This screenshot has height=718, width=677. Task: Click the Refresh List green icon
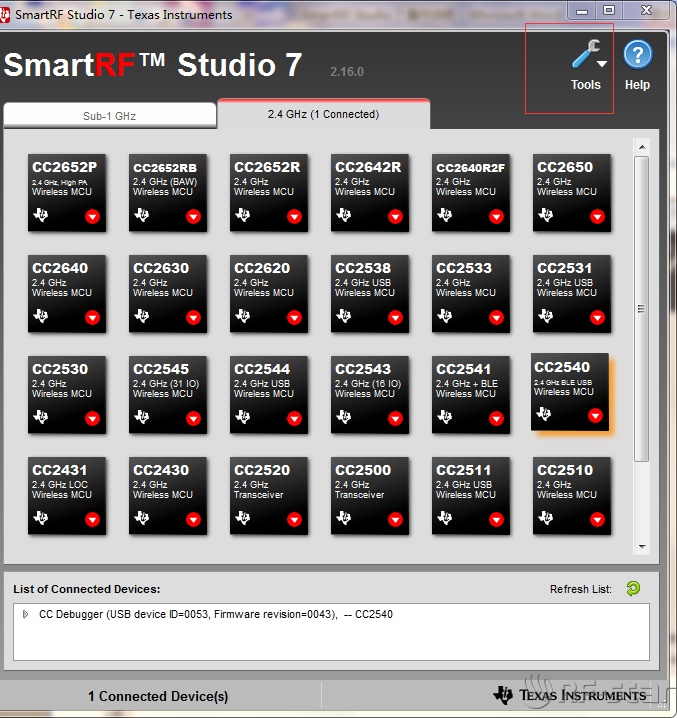click(x=633, y=589)
